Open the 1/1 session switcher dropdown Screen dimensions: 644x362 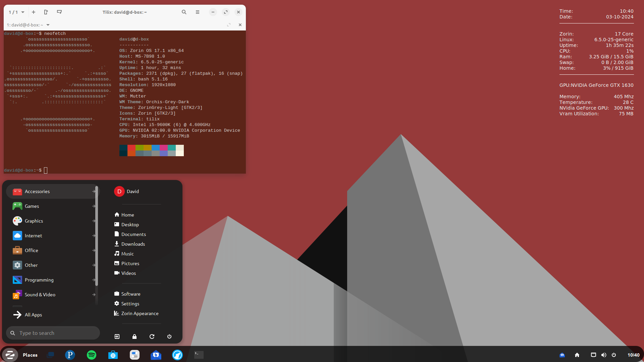click(x=16, y=12)
